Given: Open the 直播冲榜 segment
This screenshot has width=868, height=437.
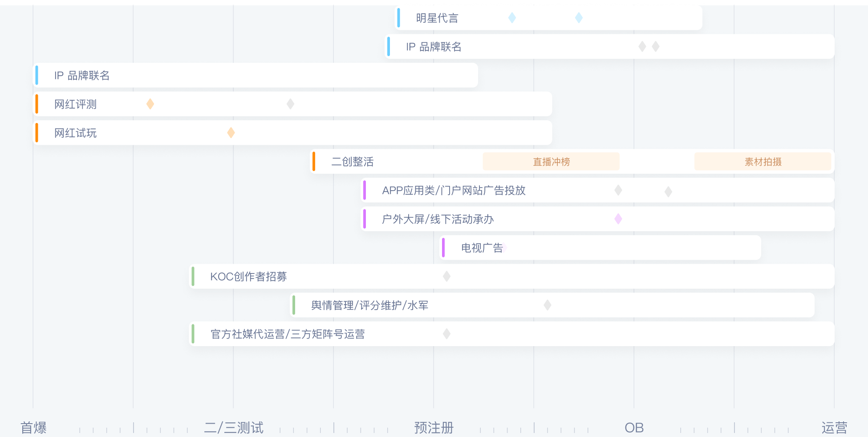Looking at the screenshot, I should 551,162.
